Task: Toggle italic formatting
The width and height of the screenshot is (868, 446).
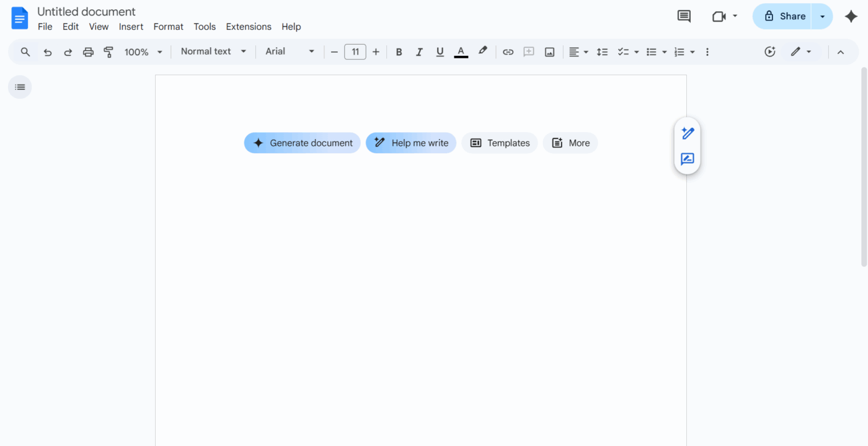Action: tap(419, 51)
